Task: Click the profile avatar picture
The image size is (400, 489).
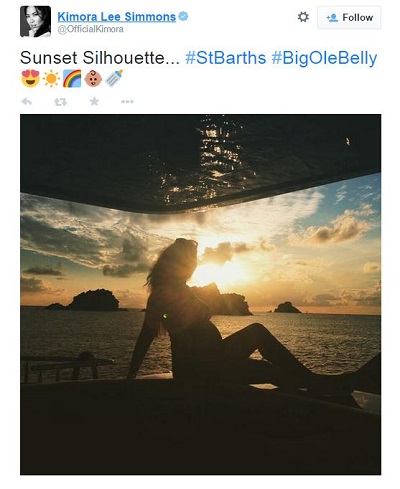Action: point(35,21)
